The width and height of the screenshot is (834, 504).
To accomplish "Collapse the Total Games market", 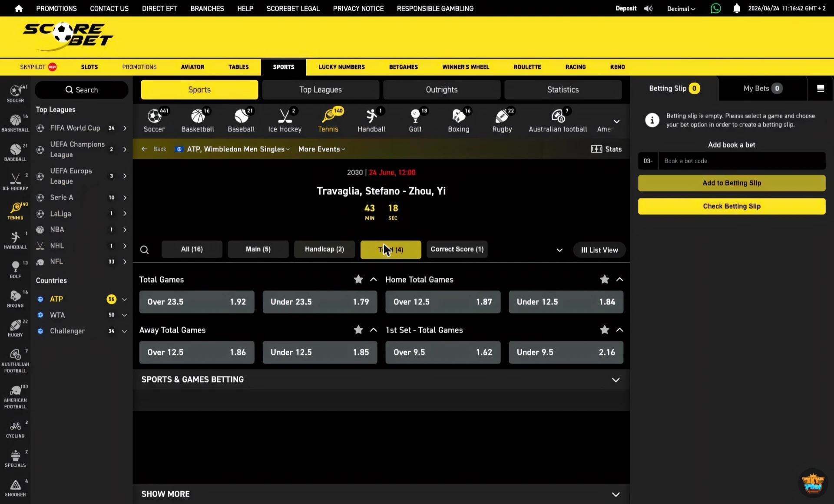I will tap(373, 280).
